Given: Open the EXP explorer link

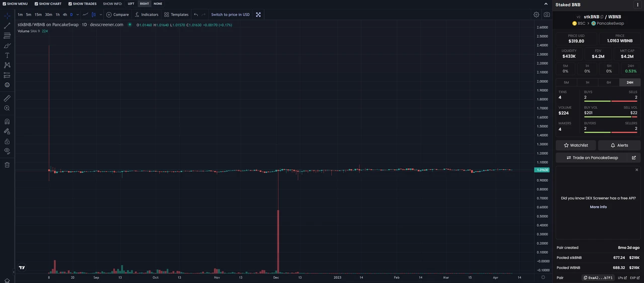Looking at the screenshot, I should point(634,277).
